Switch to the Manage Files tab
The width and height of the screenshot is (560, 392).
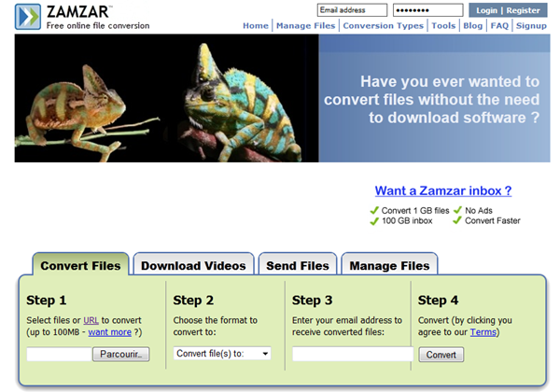pyautogui.click(x=389, y=265)
